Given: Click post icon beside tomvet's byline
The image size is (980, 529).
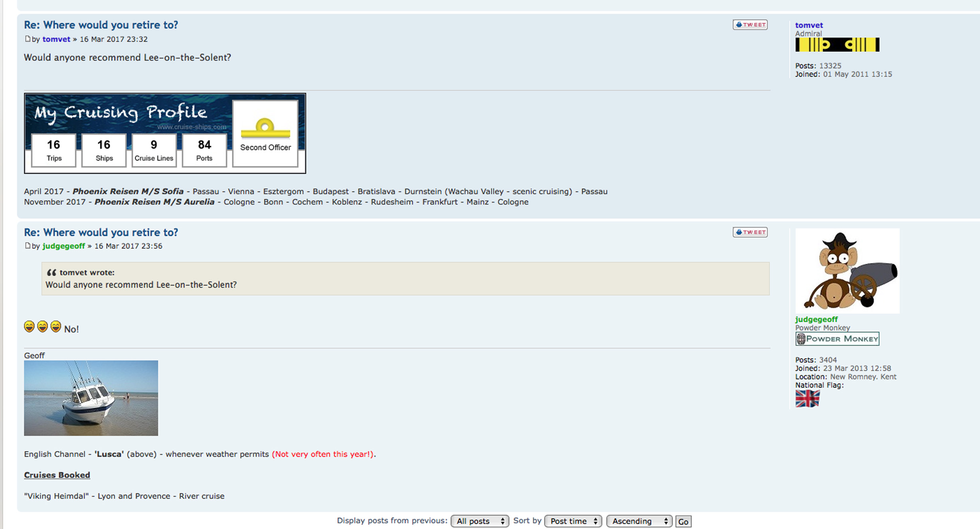Looking at the screenshot, I should [x=28, y=39].
